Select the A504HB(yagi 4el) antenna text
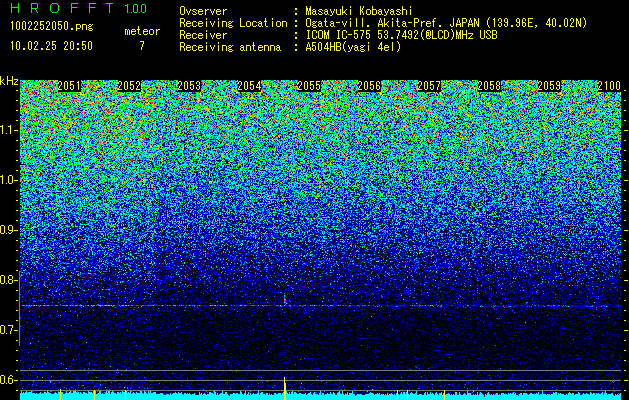This screenshot has height=400, width=629. click(353, 47)
